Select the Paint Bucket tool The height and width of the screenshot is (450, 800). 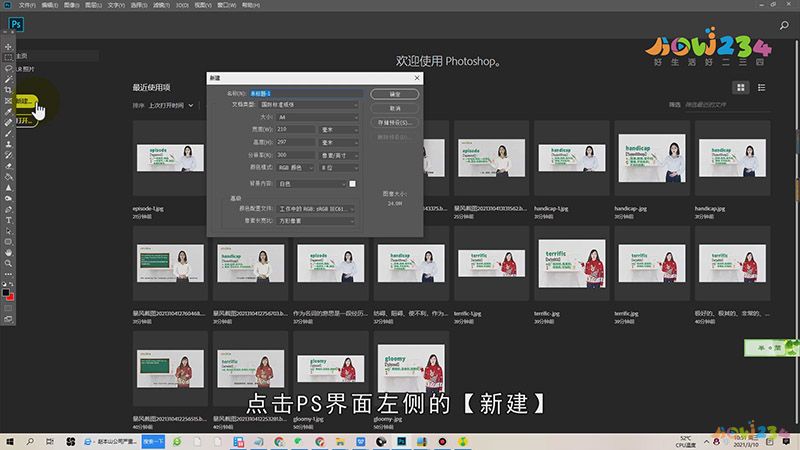pos(8,177)
